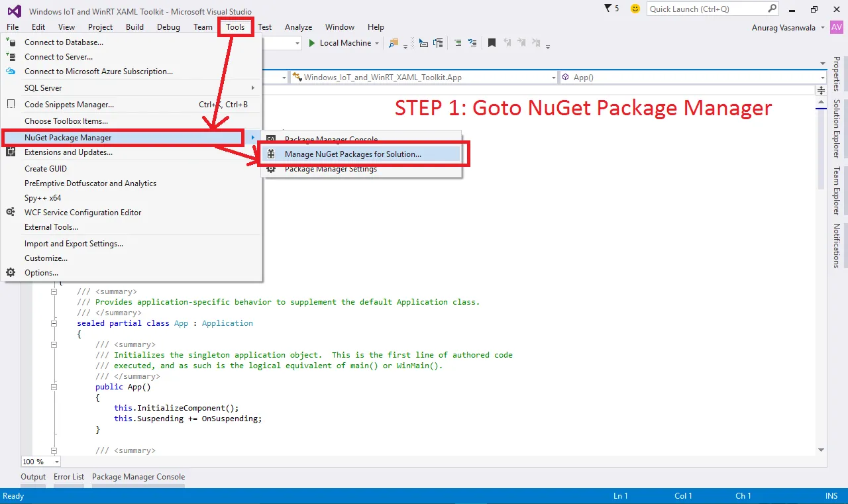The image size is (848, 504).
Task: Open the Debug menu
Action: [168, 27]
